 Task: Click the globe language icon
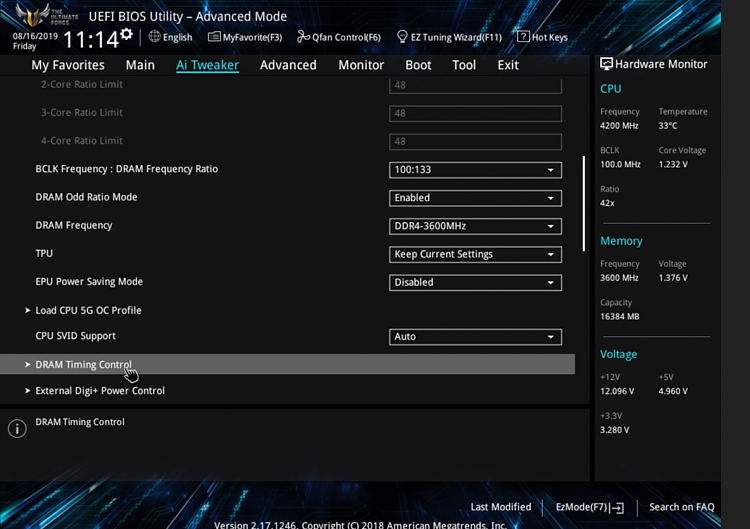(x=154, y=36)
